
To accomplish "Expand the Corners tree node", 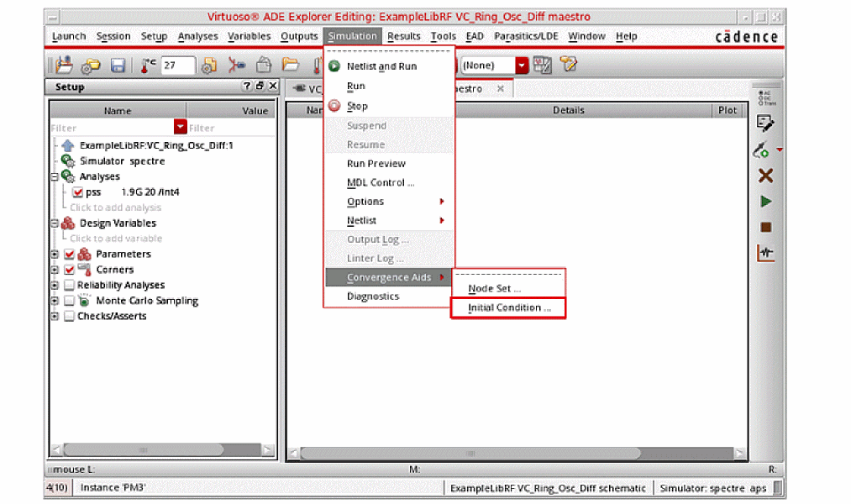I will click(x=55, y=270).
